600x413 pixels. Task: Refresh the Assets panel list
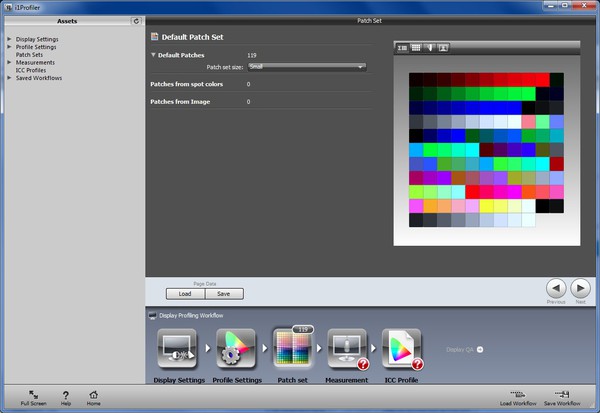136,21
